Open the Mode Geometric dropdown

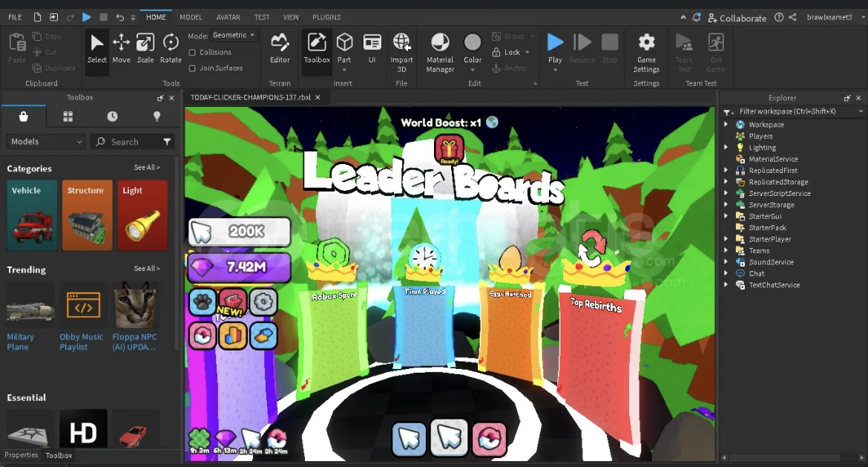234,36
